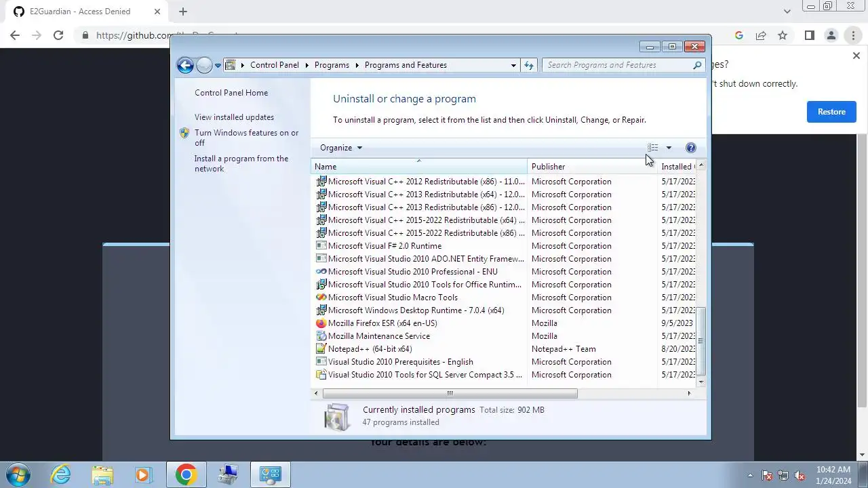Click the Back arrow in Control Panel

tap(185, 65)
